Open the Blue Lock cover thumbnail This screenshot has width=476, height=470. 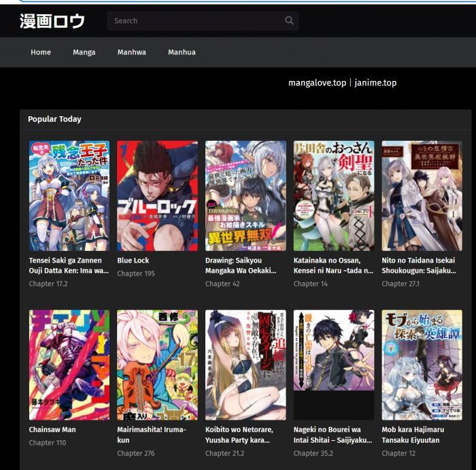click(x=157, y=196)
